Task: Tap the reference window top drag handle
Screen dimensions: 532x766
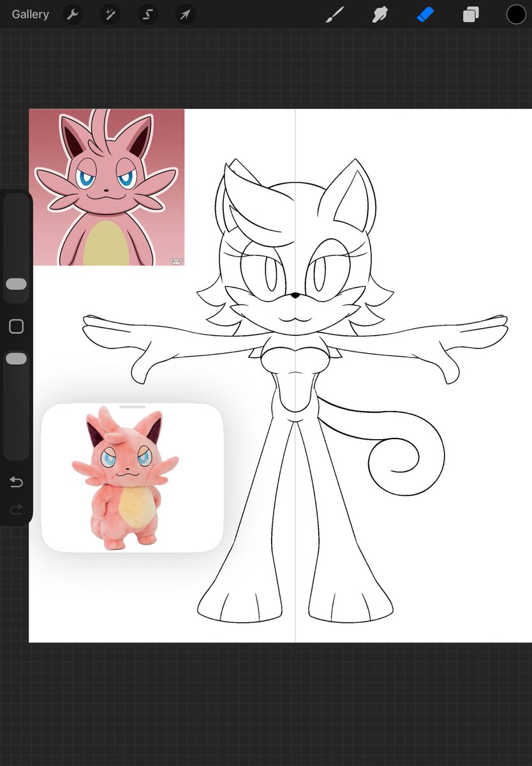Action: coord(133,406)
